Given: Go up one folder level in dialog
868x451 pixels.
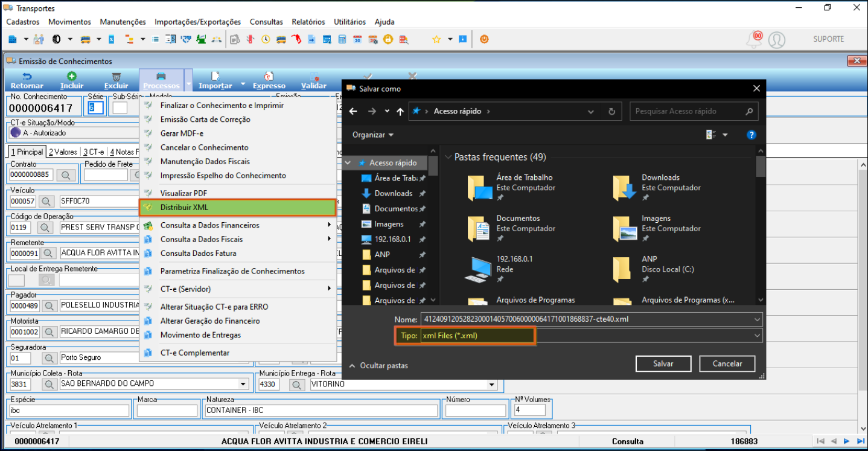Looking at the screenshot, I should 400,112.
